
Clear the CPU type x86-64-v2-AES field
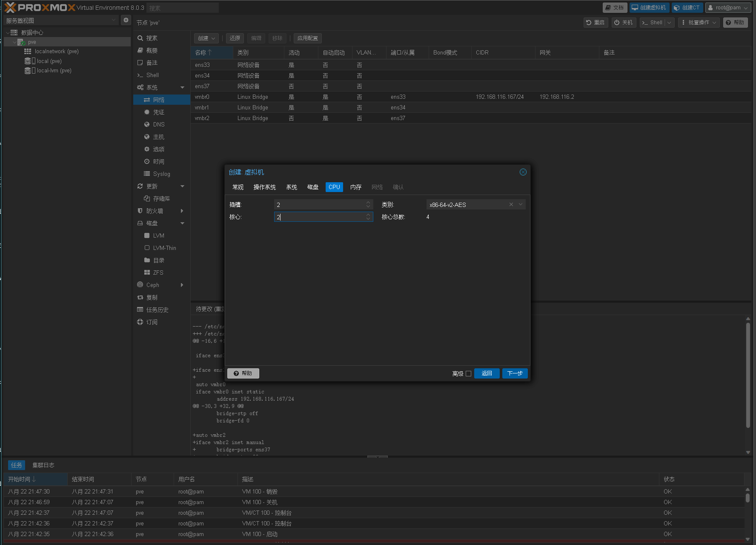click(x=511, y=205)
